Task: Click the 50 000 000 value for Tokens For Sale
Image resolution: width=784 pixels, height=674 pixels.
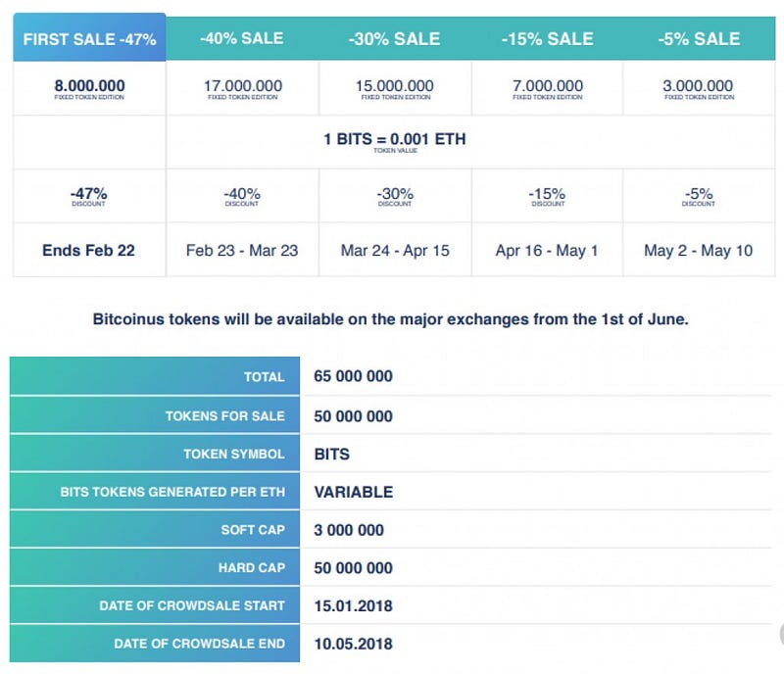Action: [353, 416]
